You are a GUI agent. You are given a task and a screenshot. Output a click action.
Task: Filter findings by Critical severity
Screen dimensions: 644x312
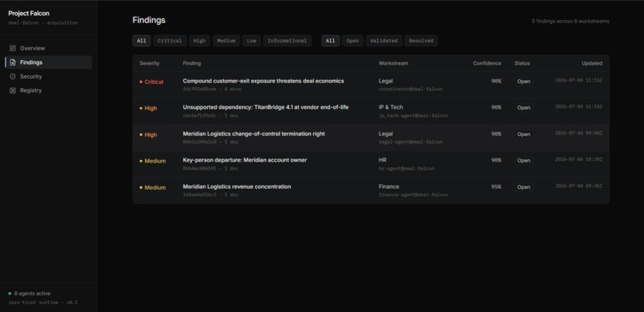pyautogui.click(x=169, y=41)
